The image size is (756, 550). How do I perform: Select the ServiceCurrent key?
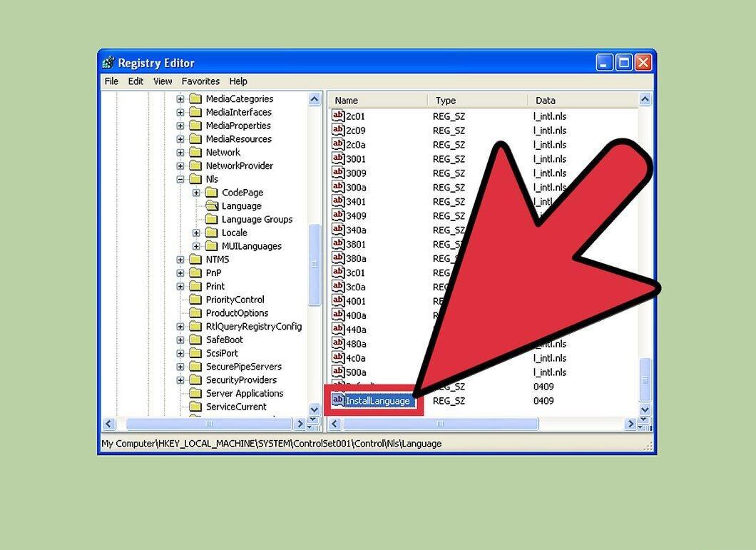pos(236,407)
